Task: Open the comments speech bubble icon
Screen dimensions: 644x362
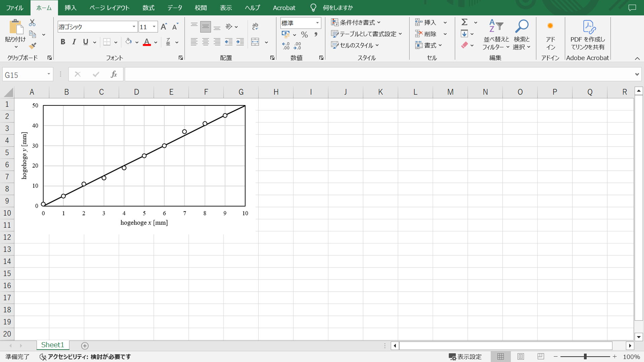Action: click(632, 7)
